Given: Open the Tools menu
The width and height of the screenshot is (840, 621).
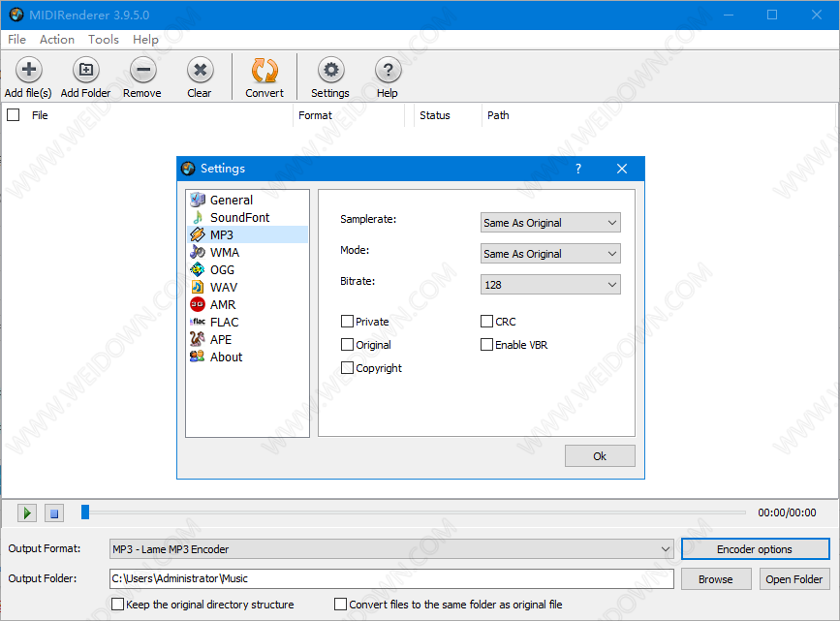Looking at the screenshot, I should tap(104, 39).
